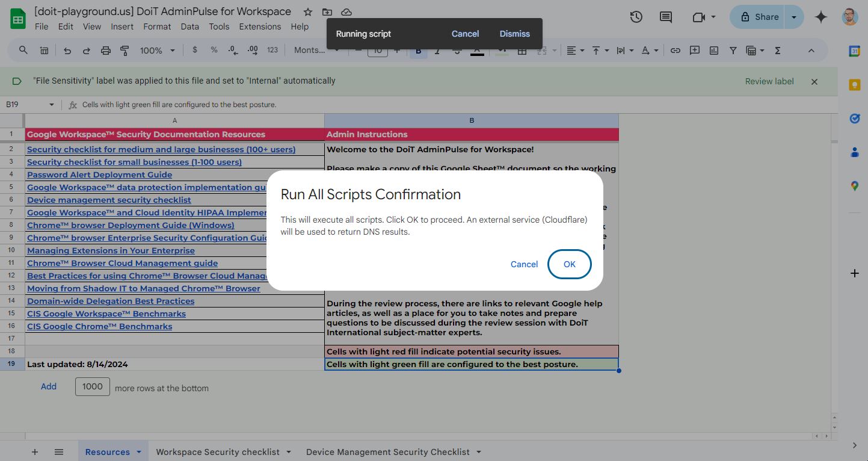Click the insert link icon
This screenshot has width=868, height=461.
676,51
